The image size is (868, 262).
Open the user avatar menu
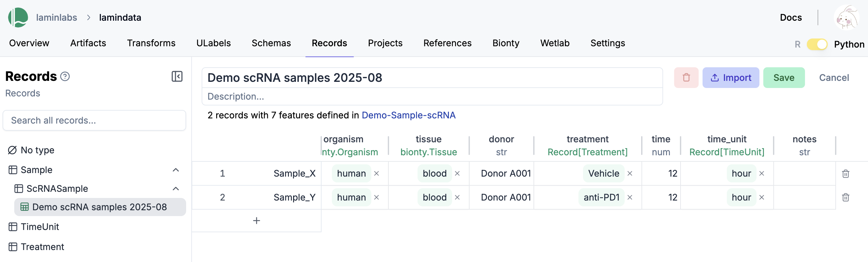[847, 17]
